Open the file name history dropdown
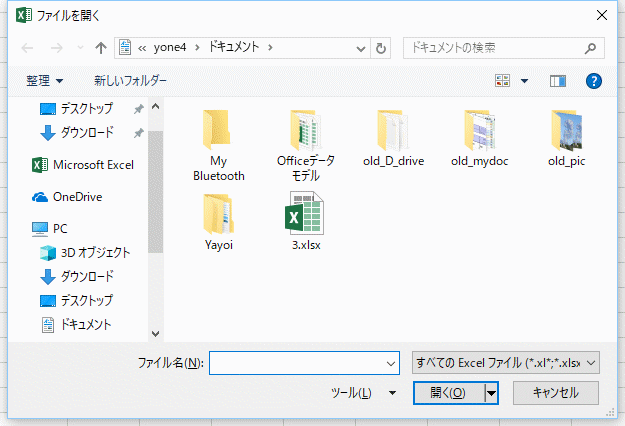This screenshot has width=625, height=426. 391,363
